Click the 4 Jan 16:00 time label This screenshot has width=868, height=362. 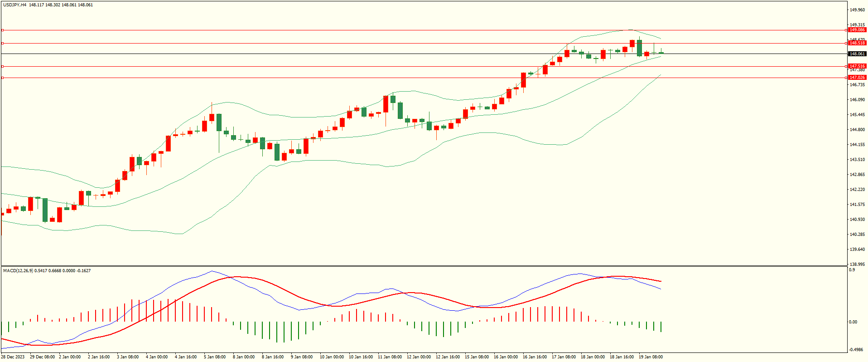click(x=186, y=357)
